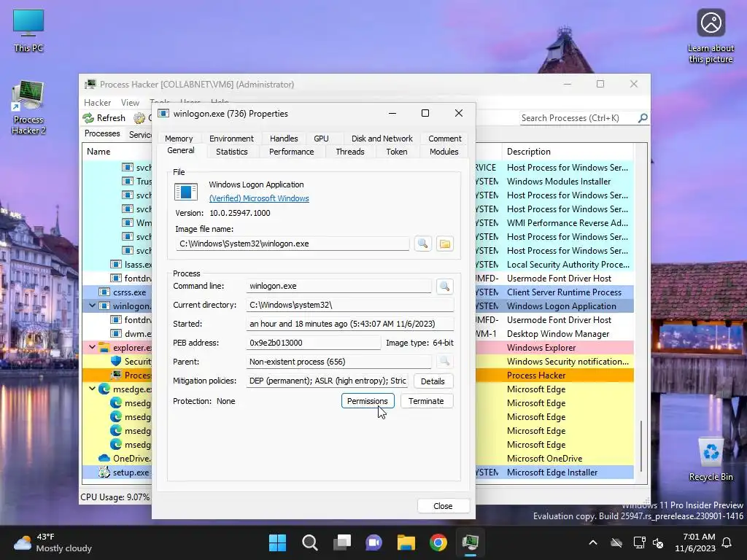Open the Windows Start button

tap(277, 542)
